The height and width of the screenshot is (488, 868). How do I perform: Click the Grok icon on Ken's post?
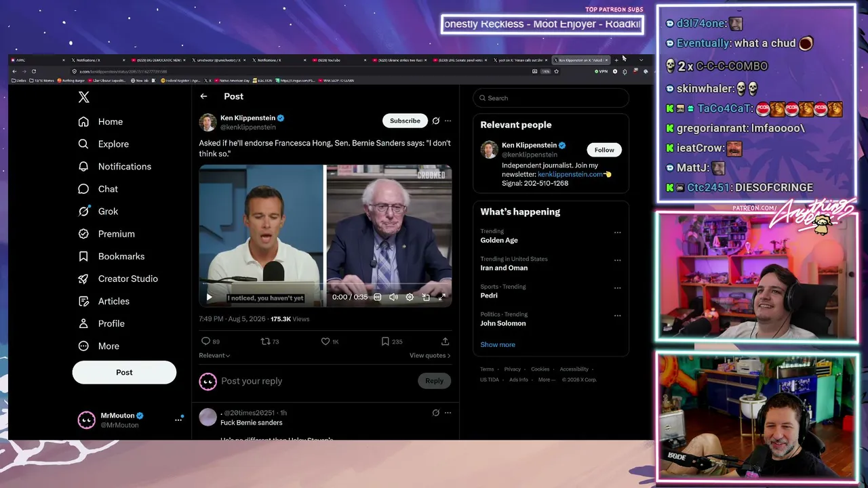pyautogui.click(x=436, y=121)
